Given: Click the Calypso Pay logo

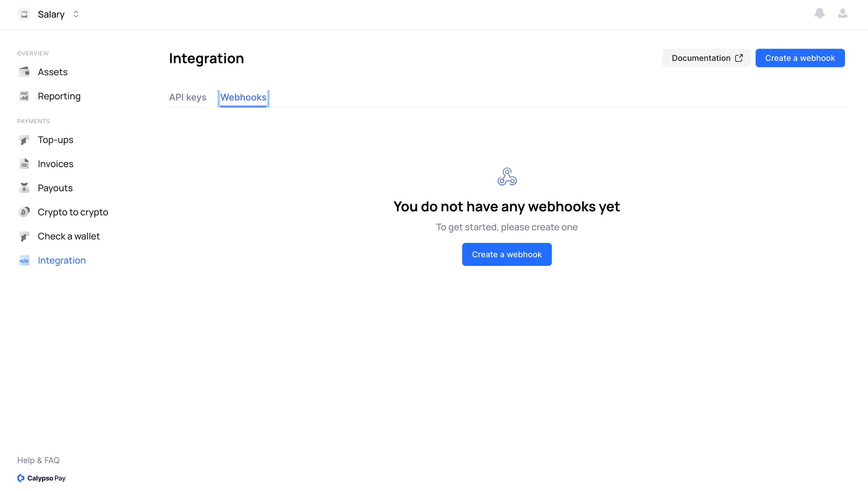Looking at the screenshot, I should coord(41,478).
